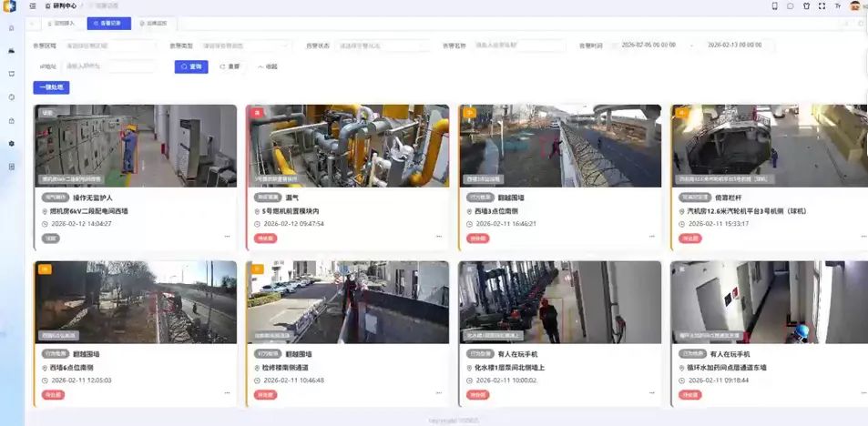Open the 西墙3点位南侧 climbing-wall snapshot
868x426 pixels.
point(560,146)
